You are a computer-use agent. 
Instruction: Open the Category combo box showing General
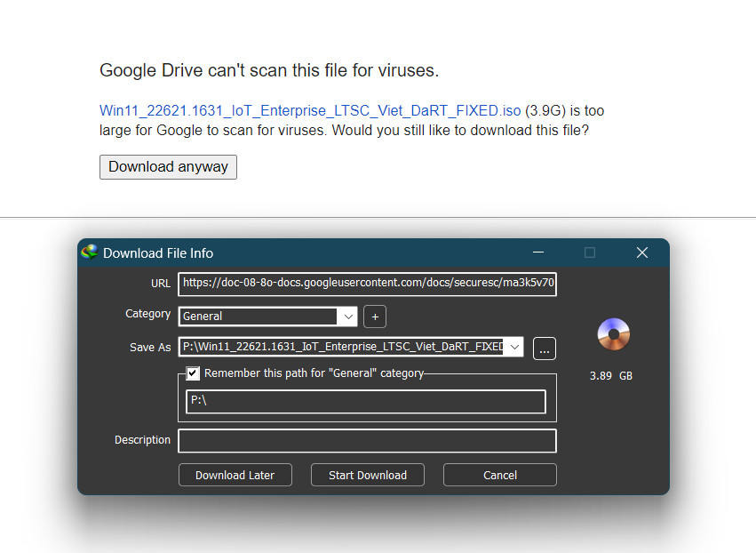(x=267, y=317)
